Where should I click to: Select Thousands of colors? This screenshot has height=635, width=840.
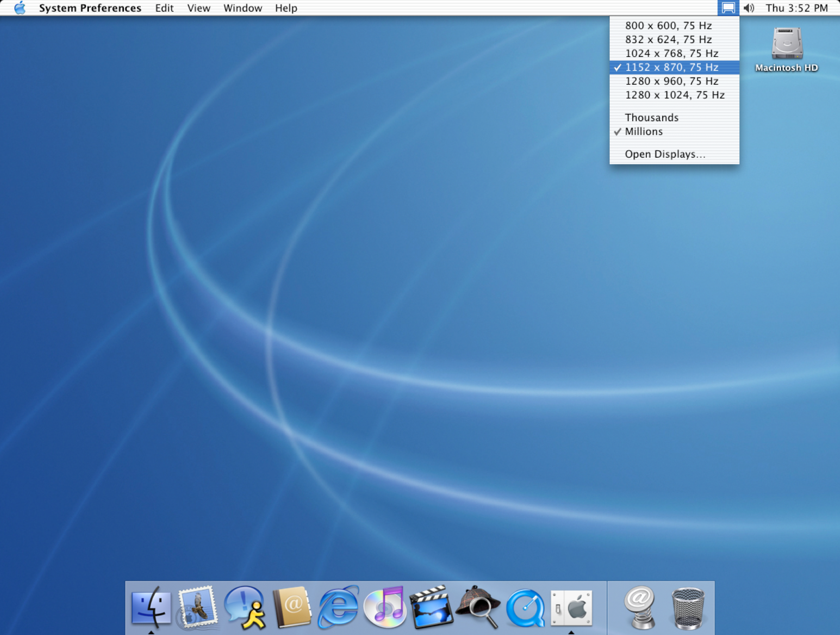(x=652, y=117)
